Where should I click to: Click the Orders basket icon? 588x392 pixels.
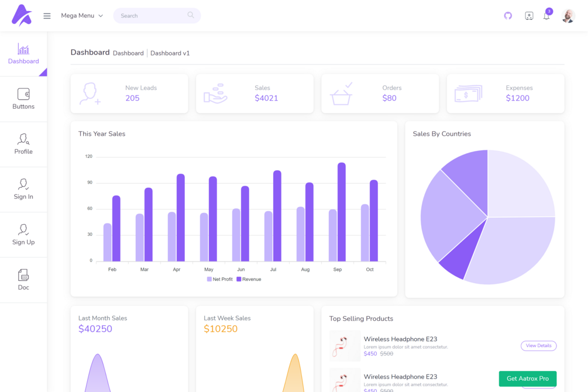coord(341,94)
